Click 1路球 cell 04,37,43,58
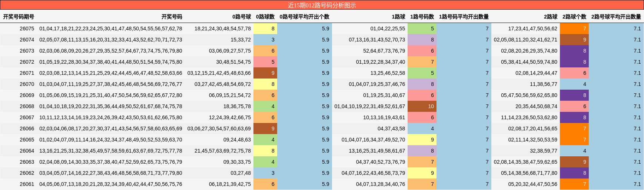 391,129
